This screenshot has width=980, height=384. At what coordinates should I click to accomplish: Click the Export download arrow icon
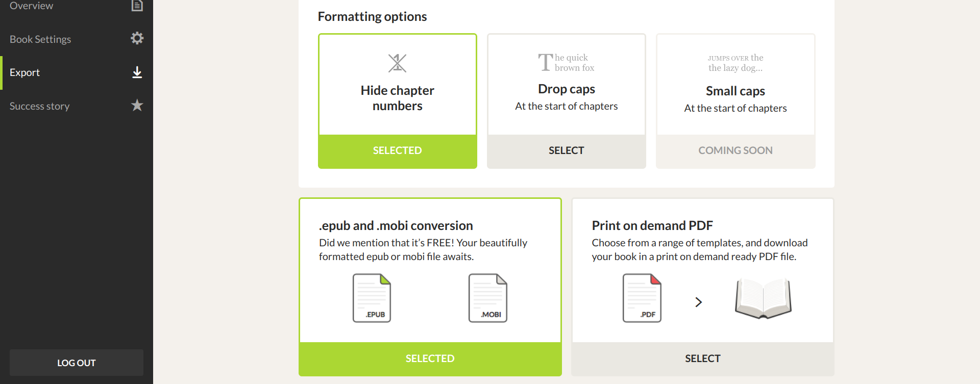click(x=137, y=72)
